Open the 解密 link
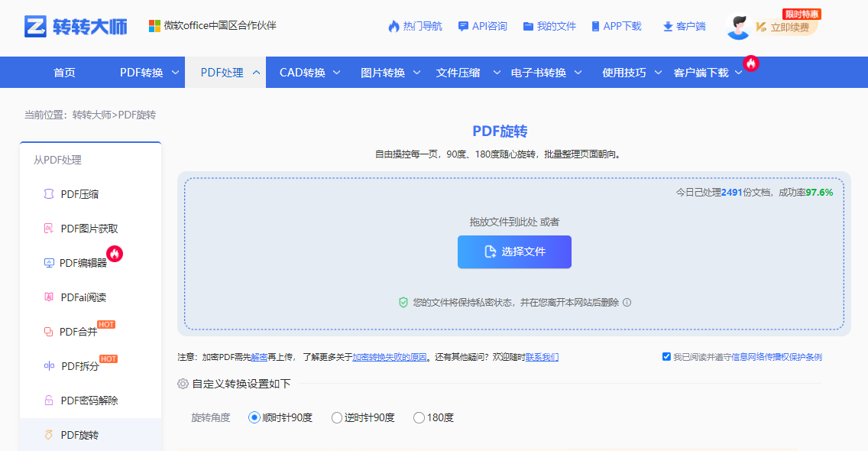 pyautogui.click(x=259, y=358)
